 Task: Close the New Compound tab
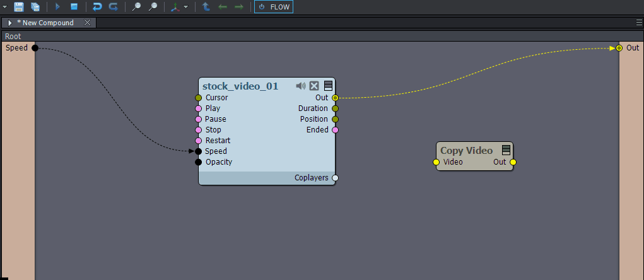coord(87,23)
